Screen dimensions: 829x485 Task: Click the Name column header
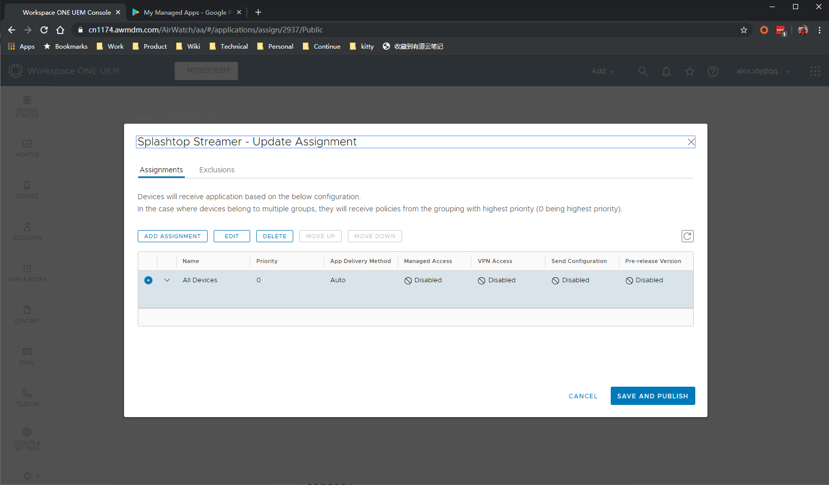191,261
